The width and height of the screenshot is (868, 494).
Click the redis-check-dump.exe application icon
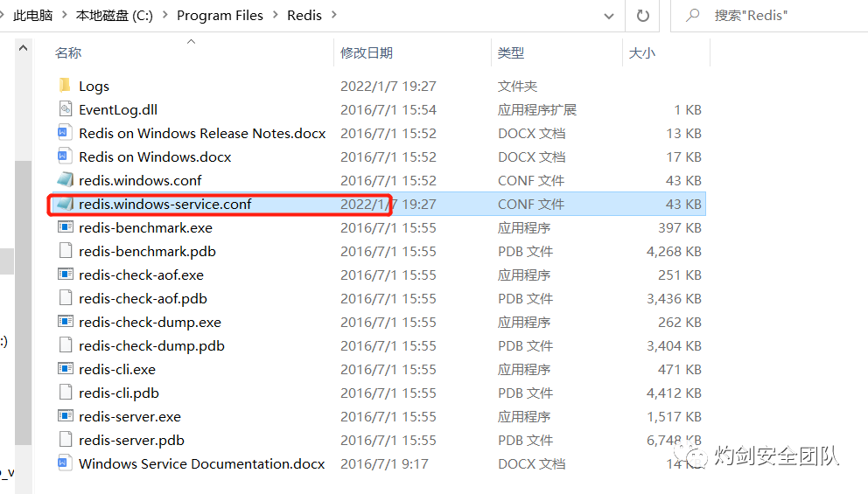(66, 322)
